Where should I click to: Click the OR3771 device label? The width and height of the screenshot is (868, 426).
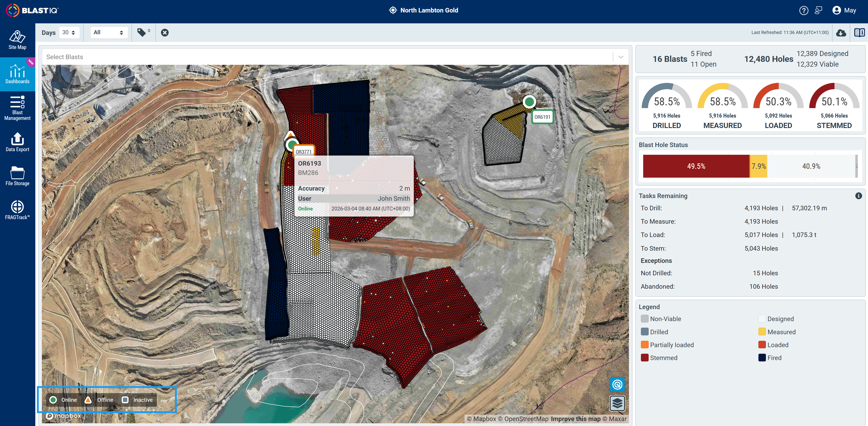point(304,151)
